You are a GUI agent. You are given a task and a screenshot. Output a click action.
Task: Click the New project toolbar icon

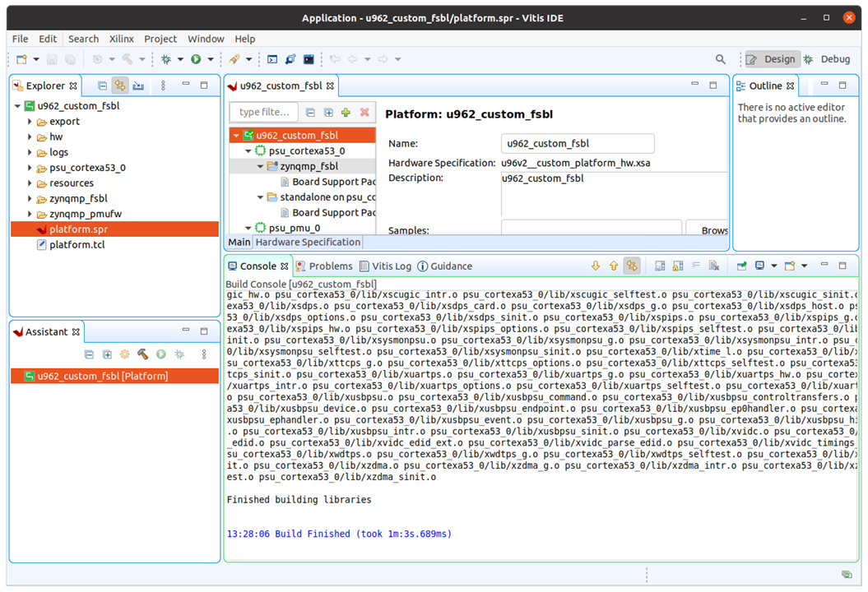[22, 59]
